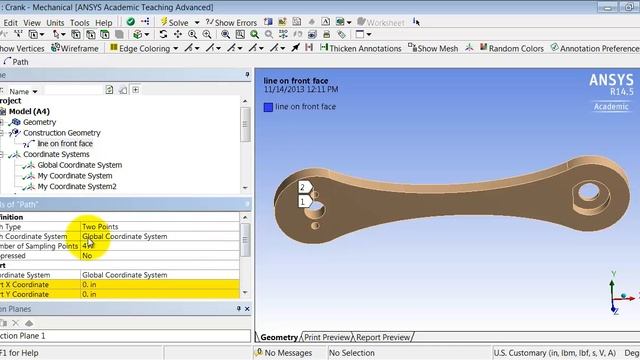Collapse the Coordinate Systems node
This screenshot has width=640, height=360.
click(2, 154)
